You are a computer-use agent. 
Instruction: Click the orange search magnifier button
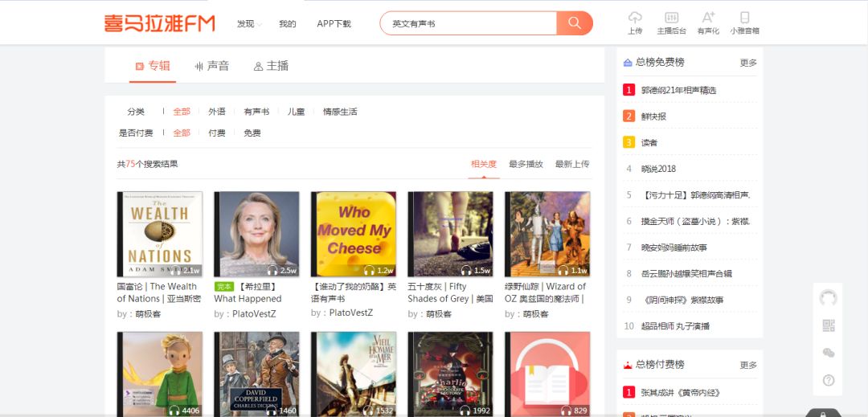click(575, 23)
